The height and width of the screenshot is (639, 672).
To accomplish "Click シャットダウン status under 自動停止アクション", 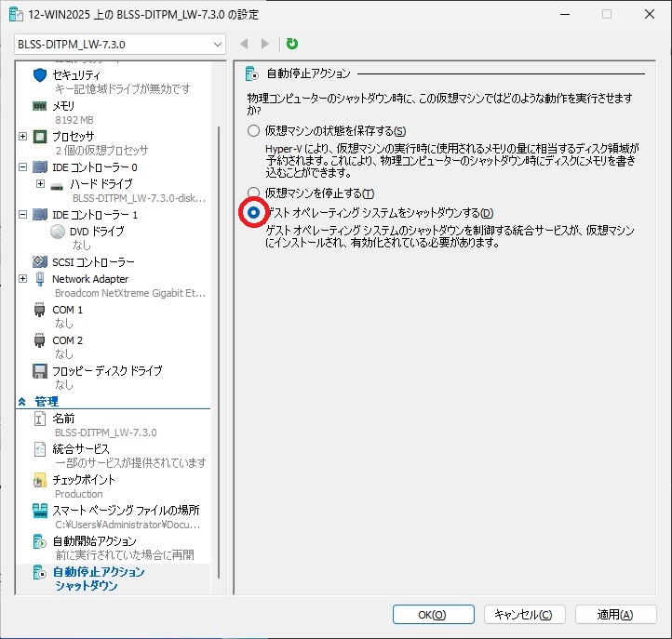I will point(87,586).
